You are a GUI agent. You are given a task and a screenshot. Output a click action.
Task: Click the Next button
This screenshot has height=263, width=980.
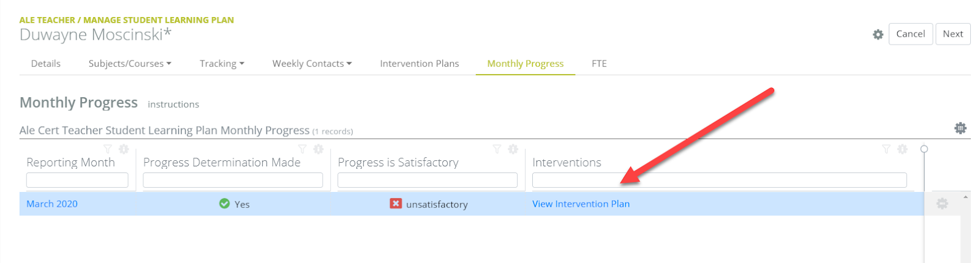952,34
